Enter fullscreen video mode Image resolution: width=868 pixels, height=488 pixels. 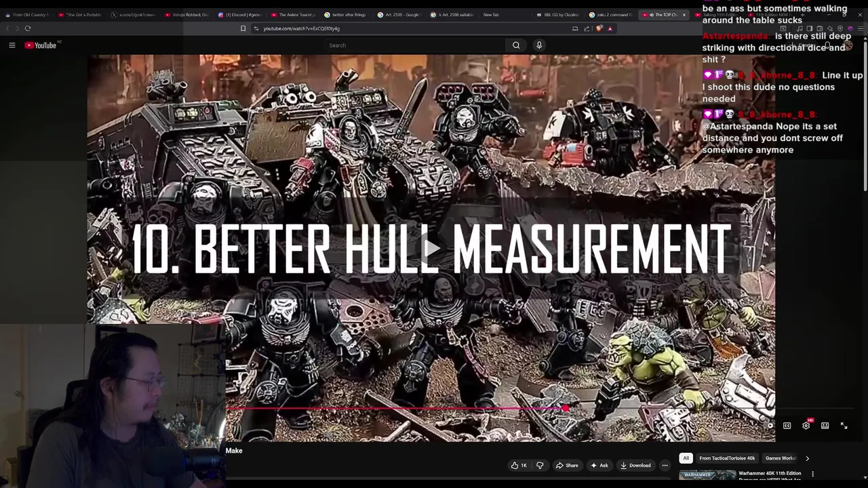click(844, 426)
